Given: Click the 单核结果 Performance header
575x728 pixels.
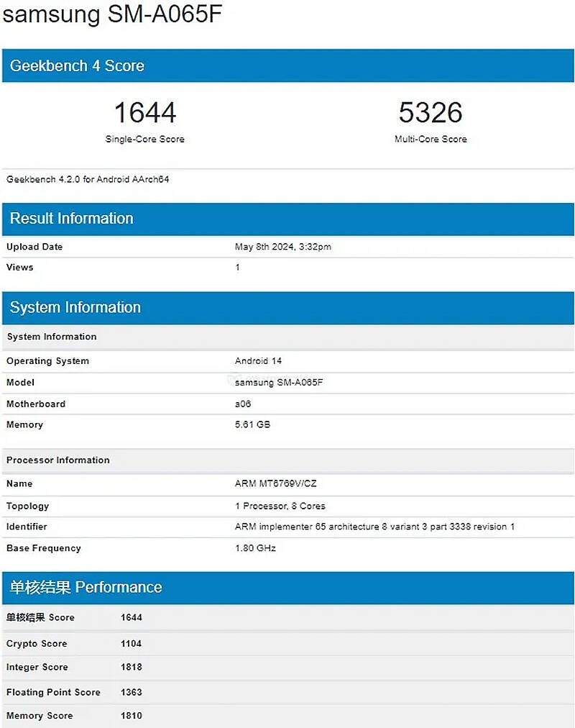Looking at the screenshot, I should pos(288,587).
